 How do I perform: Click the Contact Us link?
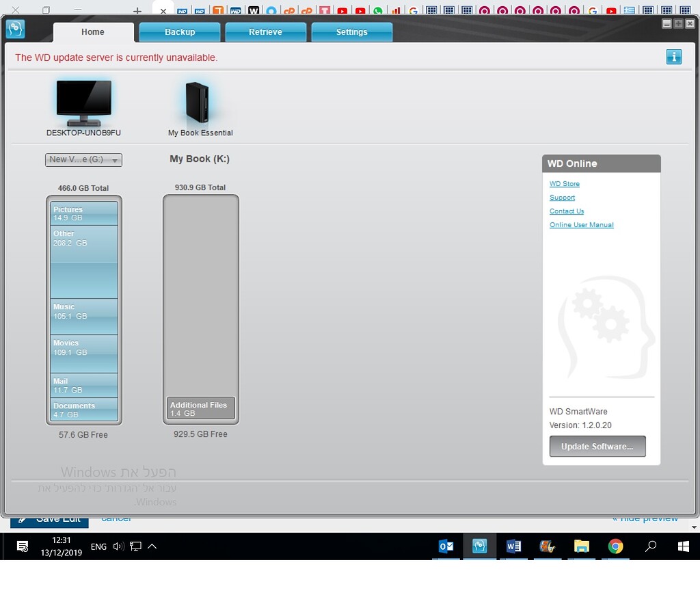coord(566,211)
